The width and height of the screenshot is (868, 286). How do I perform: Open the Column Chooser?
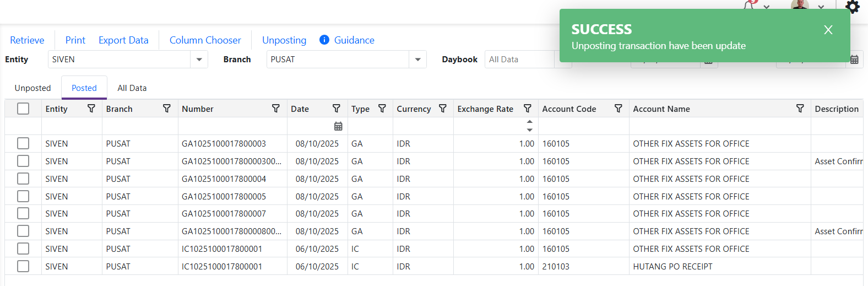[x=205, y=40]
